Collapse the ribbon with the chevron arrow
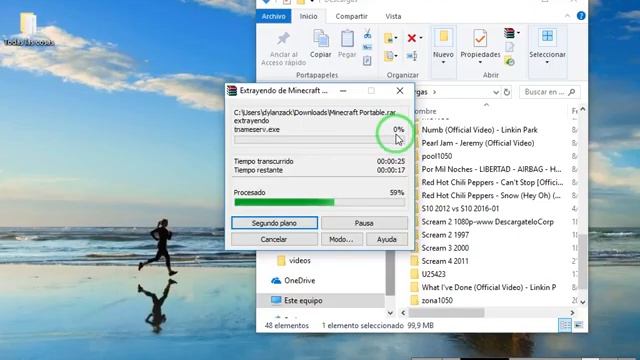The width and height of the screenshot is (640, 360). click(567, 16)
